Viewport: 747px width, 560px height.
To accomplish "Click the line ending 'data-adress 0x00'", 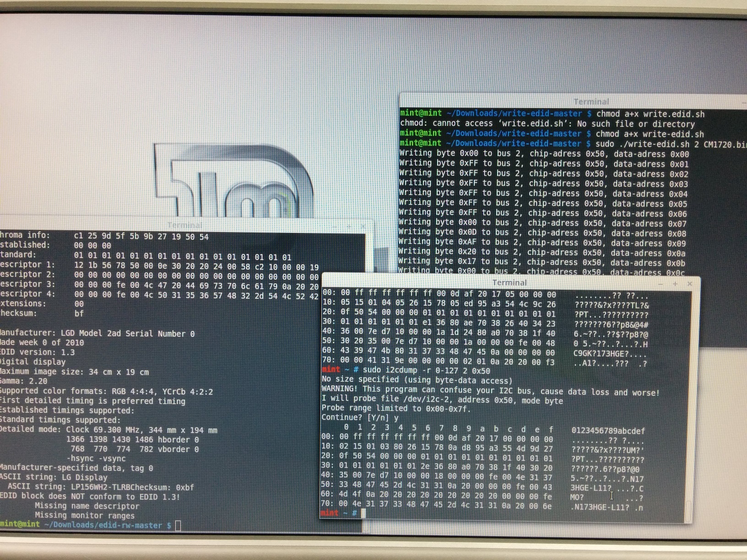I will (x=544, y=154).
